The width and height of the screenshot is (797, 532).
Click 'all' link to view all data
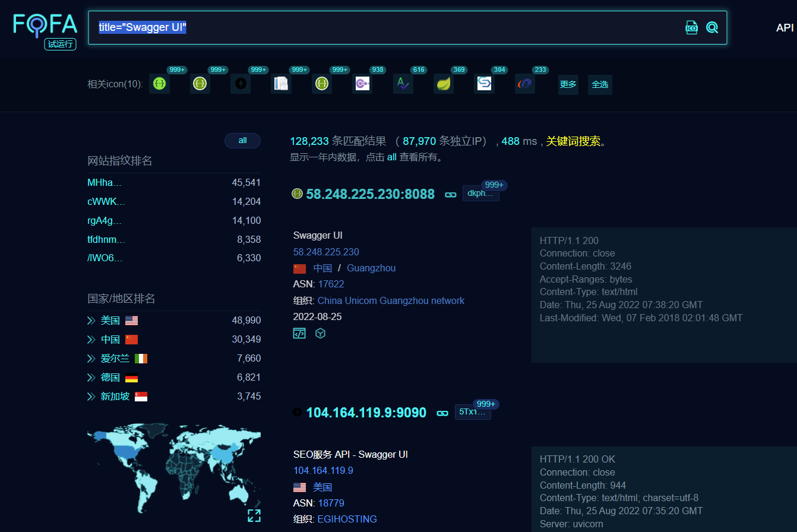coord(391,157)
